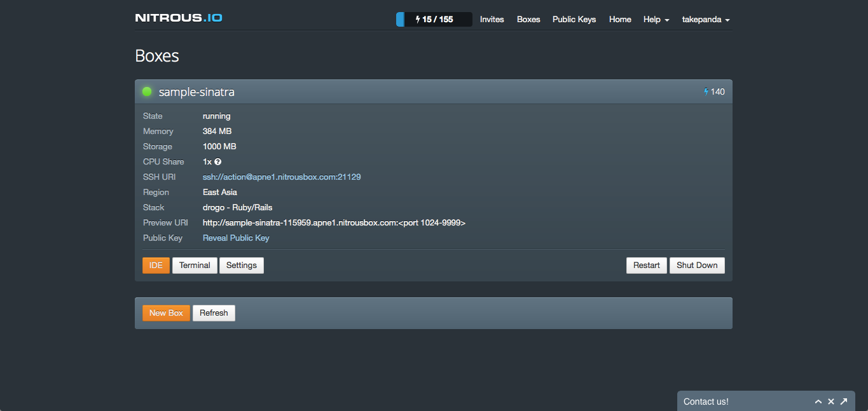The width and height of the screenshot is (868, 411).
Task: Navigate to the Home tab
Action: (x=619, y=19)
